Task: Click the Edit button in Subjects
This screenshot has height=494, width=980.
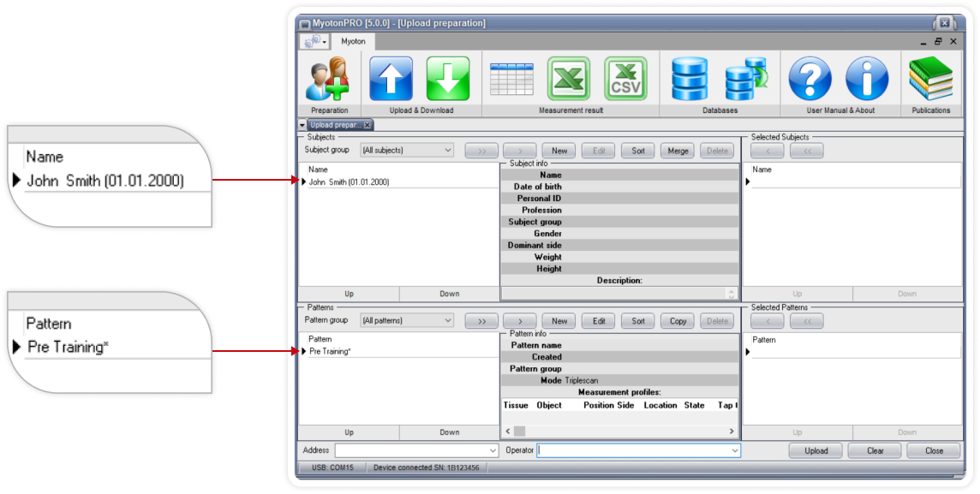Action: point(599,151)
